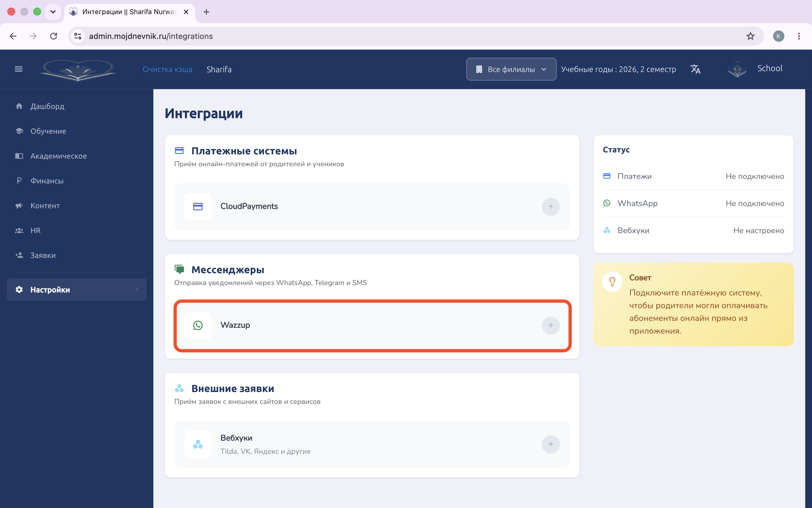Screen dimensions: 812x508
Task: Click the Платежные системы section title
Action: (x=244, y=151)
